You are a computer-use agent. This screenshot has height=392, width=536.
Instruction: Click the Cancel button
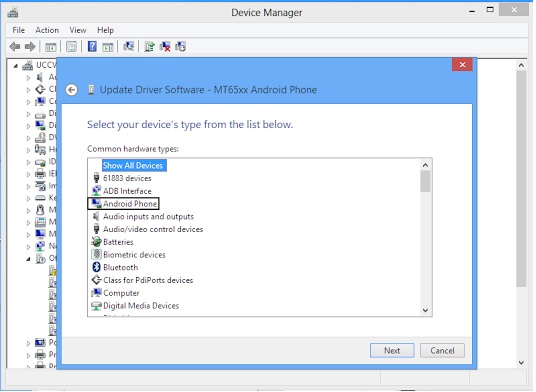[442, 351]
